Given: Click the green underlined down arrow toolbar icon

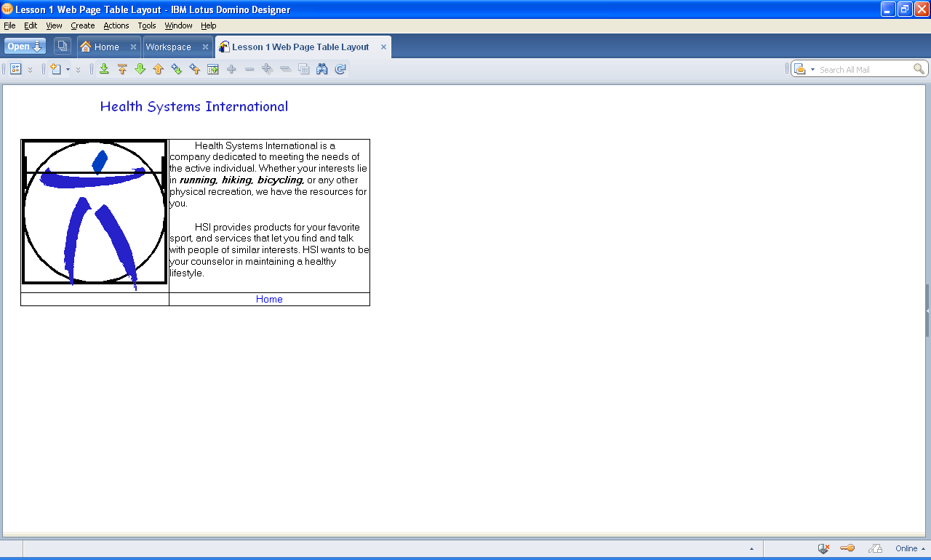Looking at the screenshot, I should [104, 69].
